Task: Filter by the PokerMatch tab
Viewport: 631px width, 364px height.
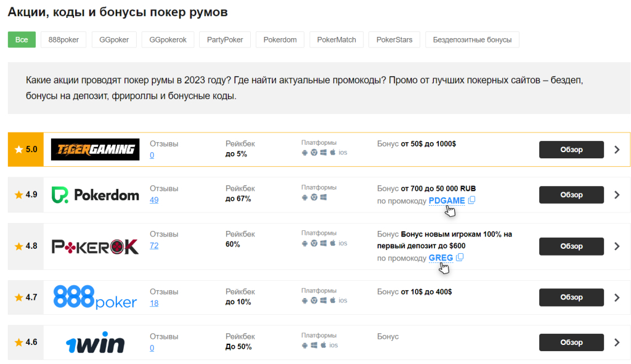Action: 336,40
